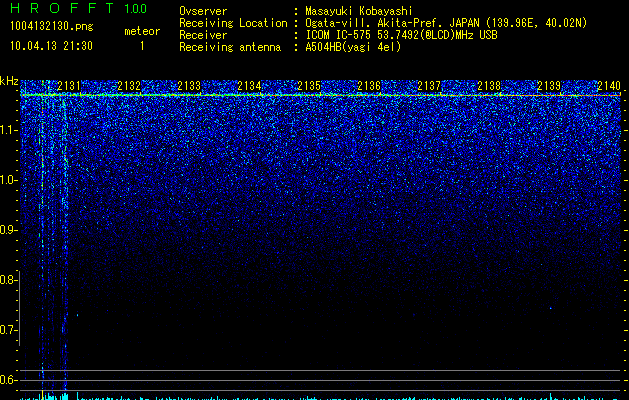Select the filename 1004132130.png
The width and height of the screenshot is (629, 400).
tap(52, 27)
